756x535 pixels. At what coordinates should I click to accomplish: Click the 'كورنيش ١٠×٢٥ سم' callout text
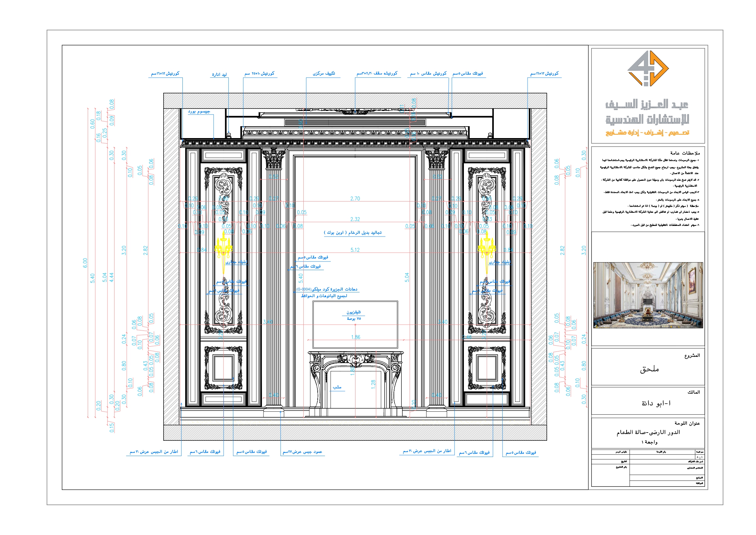coord(259,73)
